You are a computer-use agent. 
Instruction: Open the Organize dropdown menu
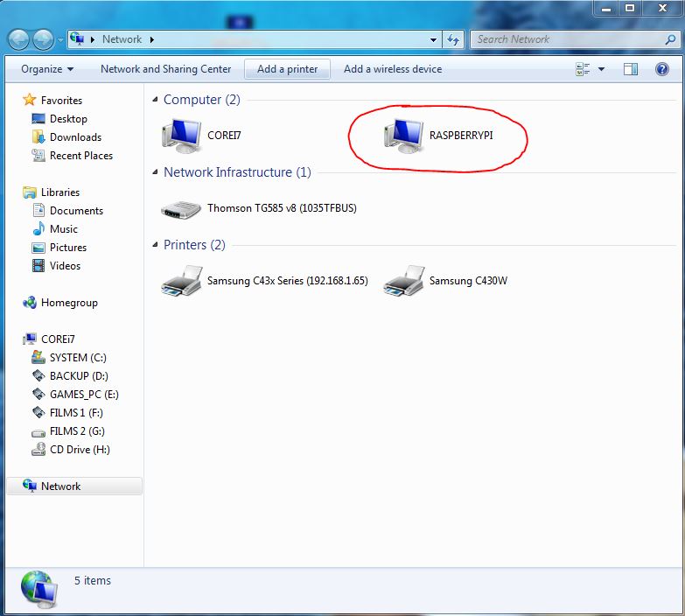[47, 69]
